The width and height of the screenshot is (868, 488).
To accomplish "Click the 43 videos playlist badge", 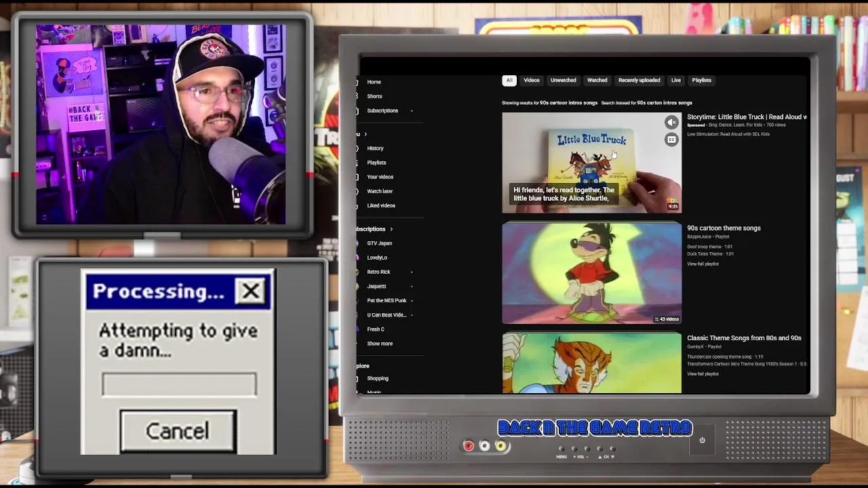I will (667, 319).
